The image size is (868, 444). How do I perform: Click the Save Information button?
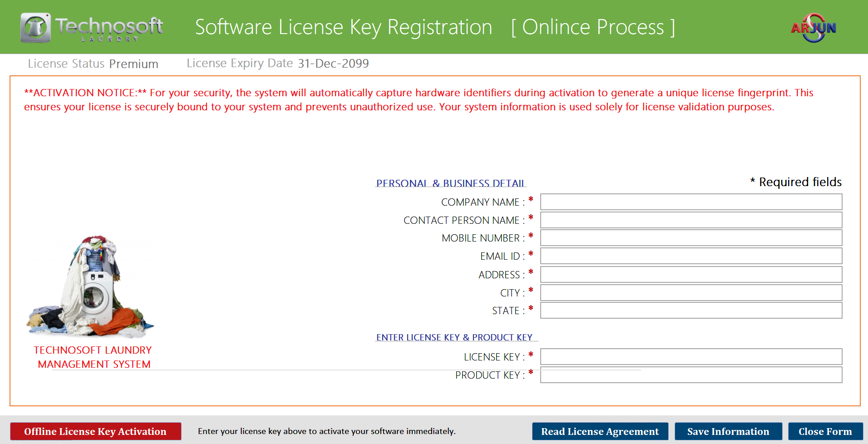728,431
